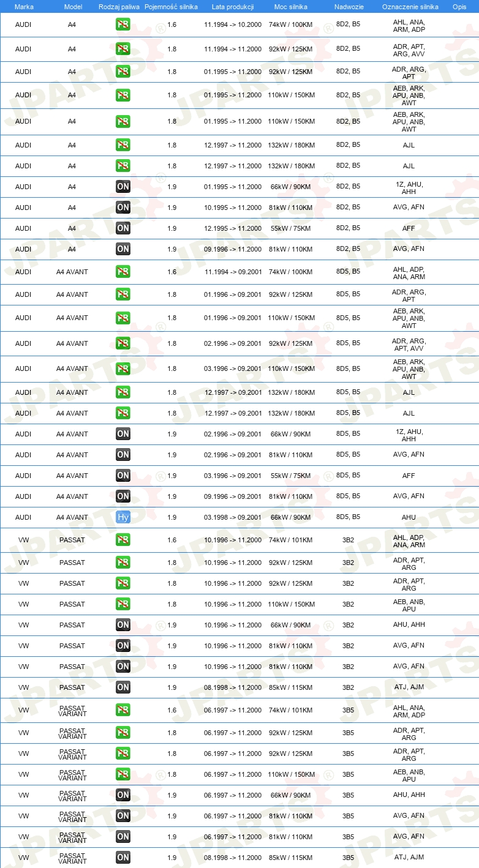Viewport: 479px width, 868px height.
Task: Click 55kW / 75KM in Audi A4 row
Action: click(290, 228)
